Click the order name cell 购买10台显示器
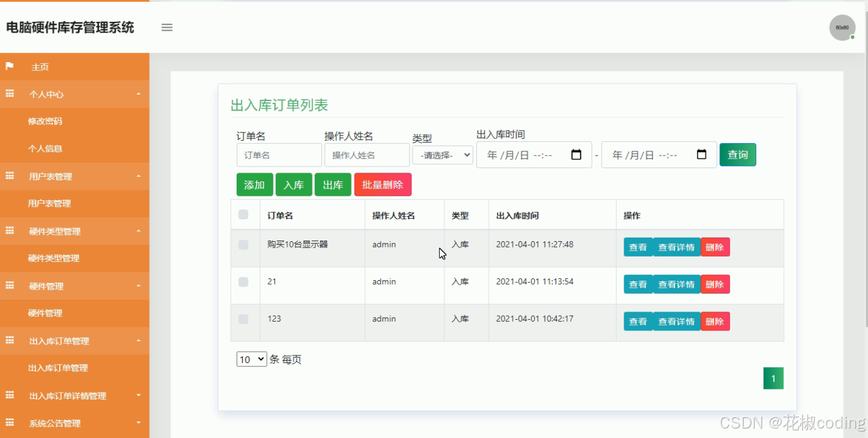 click(298, 244)
